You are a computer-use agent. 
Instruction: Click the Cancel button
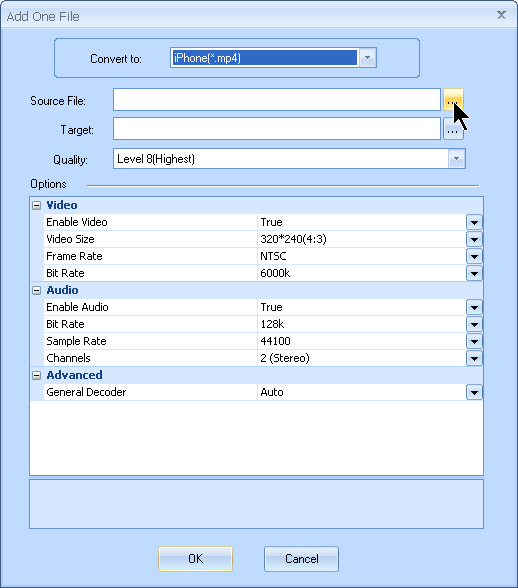[x=302, y=559]
